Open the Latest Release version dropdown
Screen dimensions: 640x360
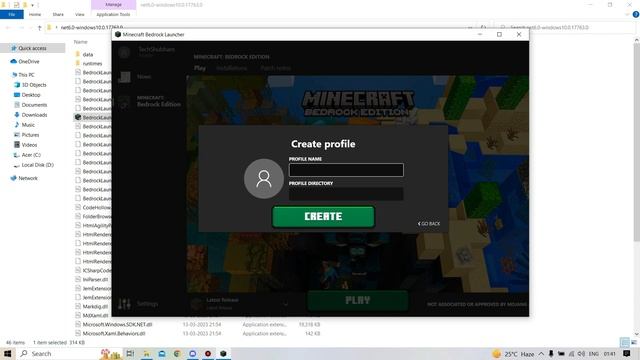241,303
